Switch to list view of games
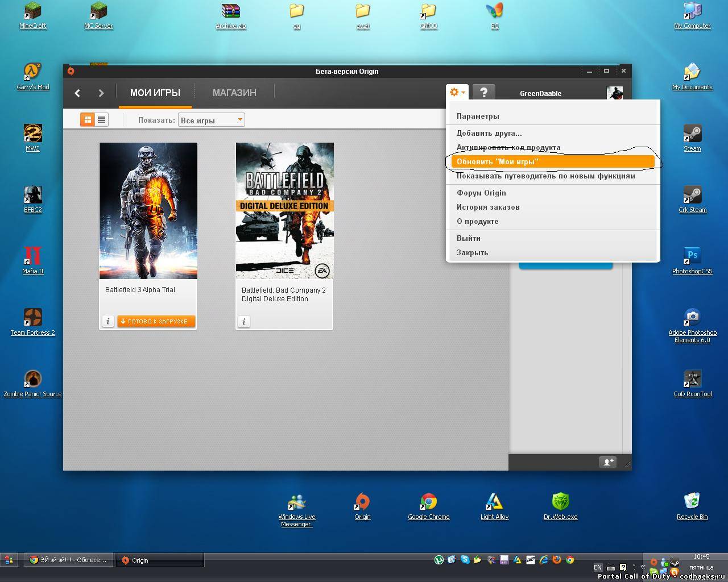The width and height of the screenshot is (728, 582). (102, 119)
